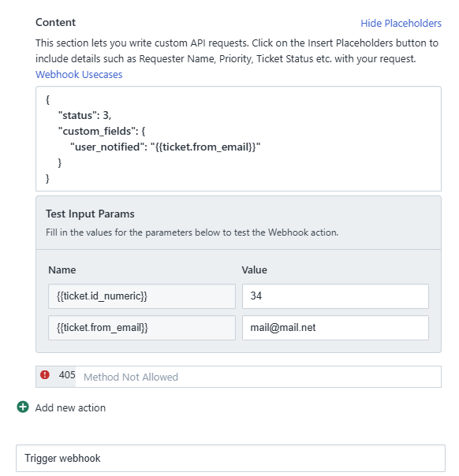Click inside the JSON content editor
Viewport: 459px width, 476px height.
coord(238,139)
